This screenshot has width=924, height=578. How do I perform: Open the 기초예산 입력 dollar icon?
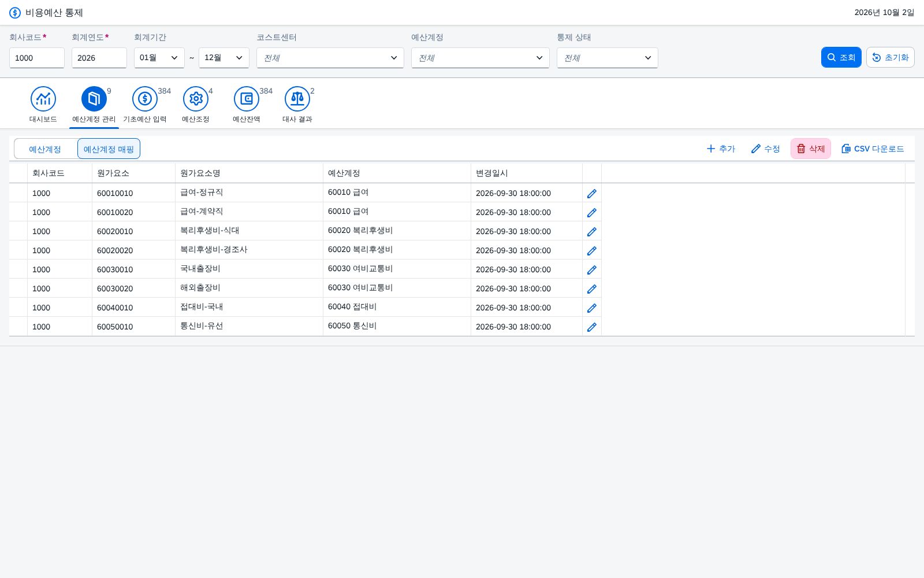pos(145,99)
